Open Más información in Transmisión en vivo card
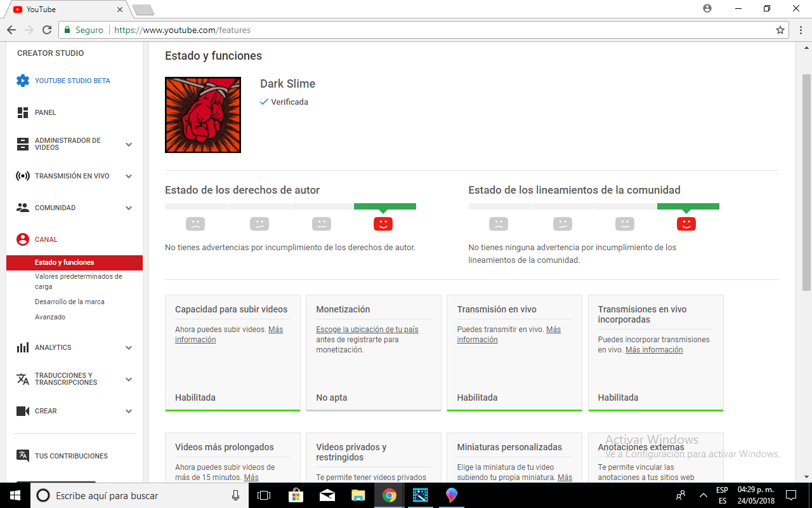 509,335
